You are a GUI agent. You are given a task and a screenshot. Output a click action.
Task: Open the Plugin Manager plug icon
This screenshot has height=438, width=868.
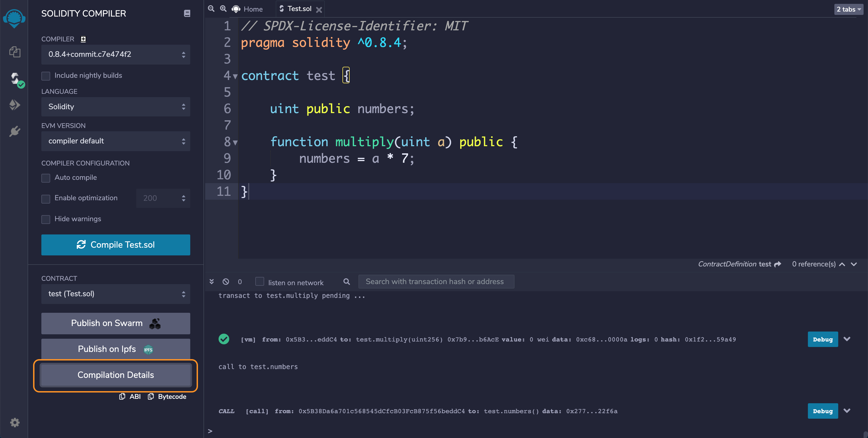click(15, 131)
